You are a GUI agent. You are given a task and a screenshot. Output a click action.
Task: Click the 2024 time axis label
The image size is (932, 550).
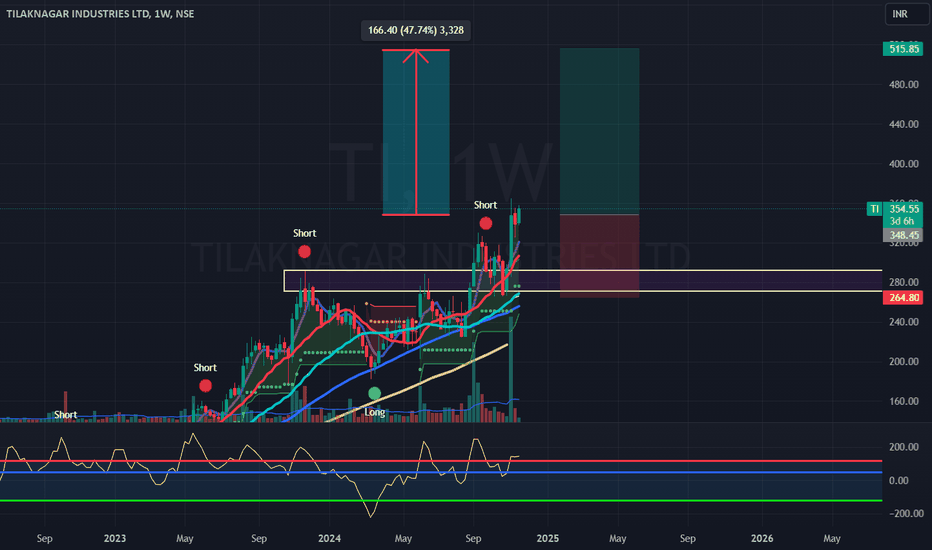[x=329, y=538]
